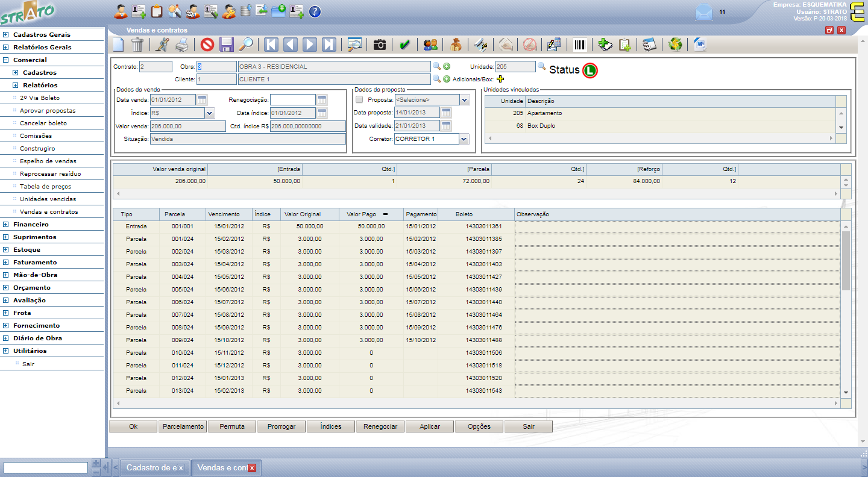Click the green checkmark toolbar icon
The width and height of the screenshot is (868, 477).
[x=405, y=45]
